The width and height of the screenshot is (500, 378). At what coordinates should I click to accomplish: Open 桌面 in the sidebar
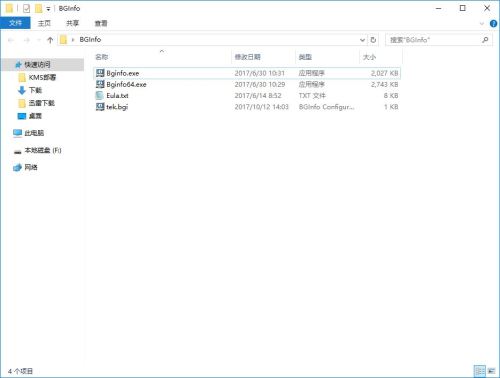(x=35, y=116)
